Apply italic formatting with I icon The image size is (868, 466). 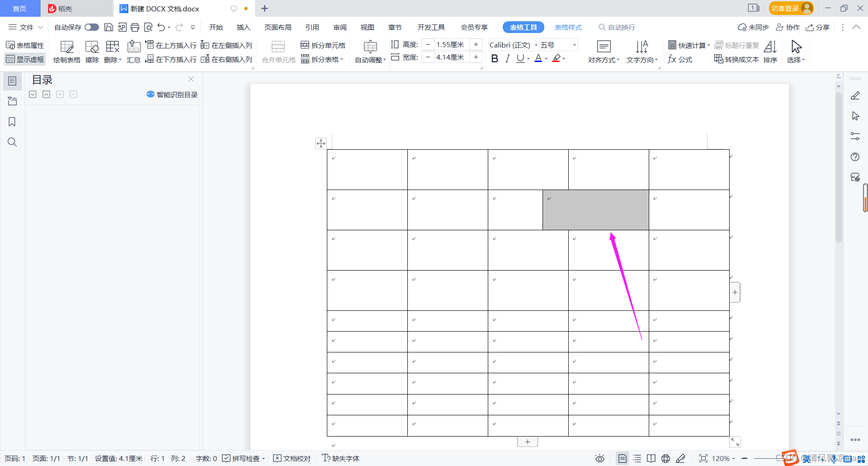[x=508, y=58]
